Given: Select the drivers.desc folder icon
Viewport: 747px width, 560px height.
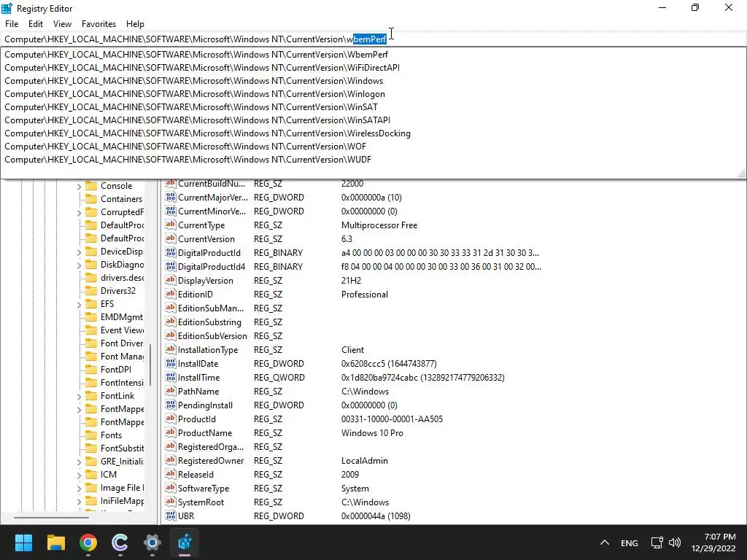Looking at the screenshot, I should pos(91,278).
